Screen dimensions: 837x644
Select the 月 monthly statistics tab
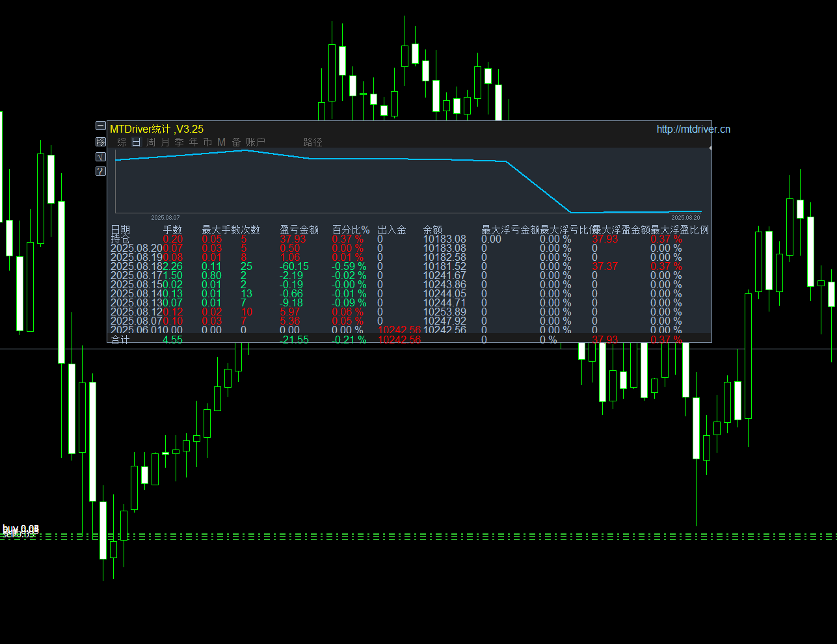165,142
